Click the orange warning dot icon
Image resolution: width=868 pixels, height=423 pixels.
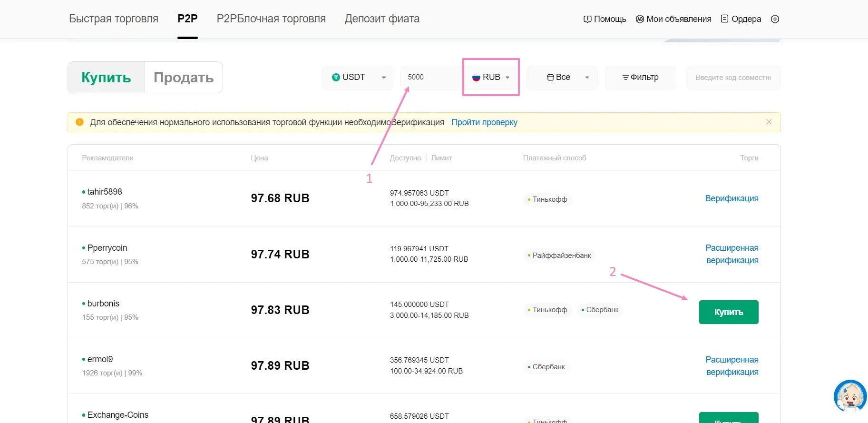(x=80, y=122)
